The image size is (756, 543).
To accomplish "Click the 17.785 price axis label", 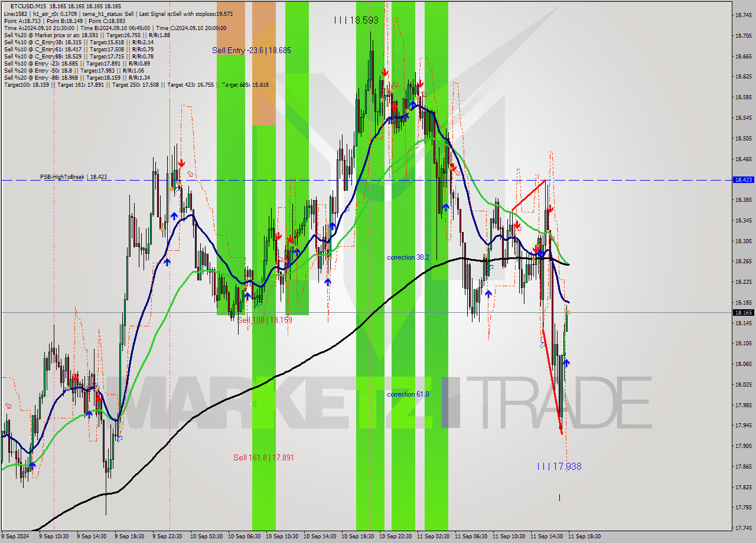I will (x=743, y=507).
